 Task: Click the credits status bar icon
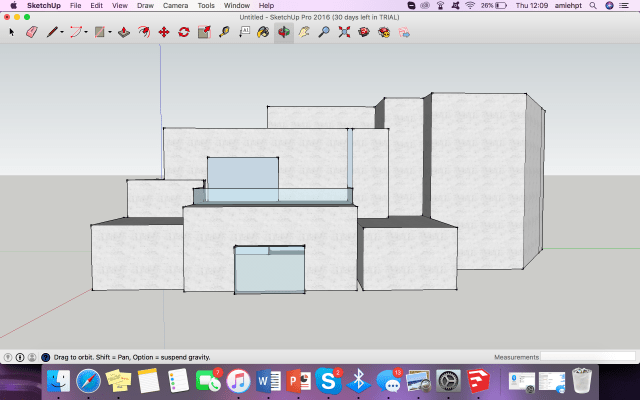pyautogui.click(x=20, y=358)
